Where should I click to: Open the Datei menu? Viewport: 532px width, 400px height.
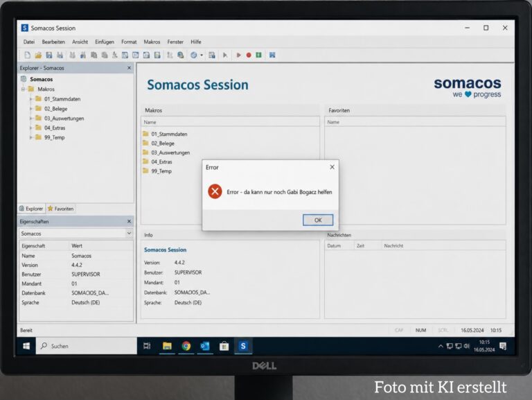coord(29,42)
